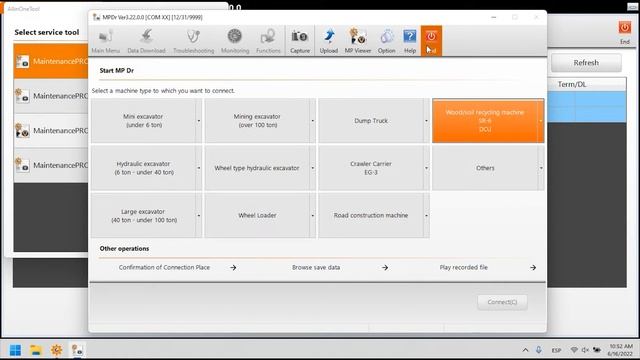Click the MPDr app icon in taskbar
640x360 pixels.
(x=77, y=350)
